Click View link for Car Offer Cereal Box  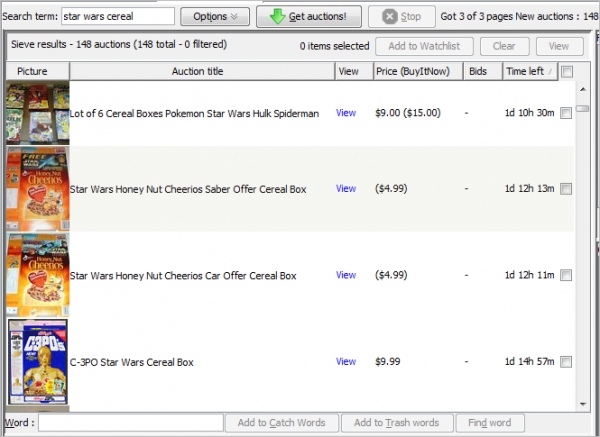[x=346, y=275]
